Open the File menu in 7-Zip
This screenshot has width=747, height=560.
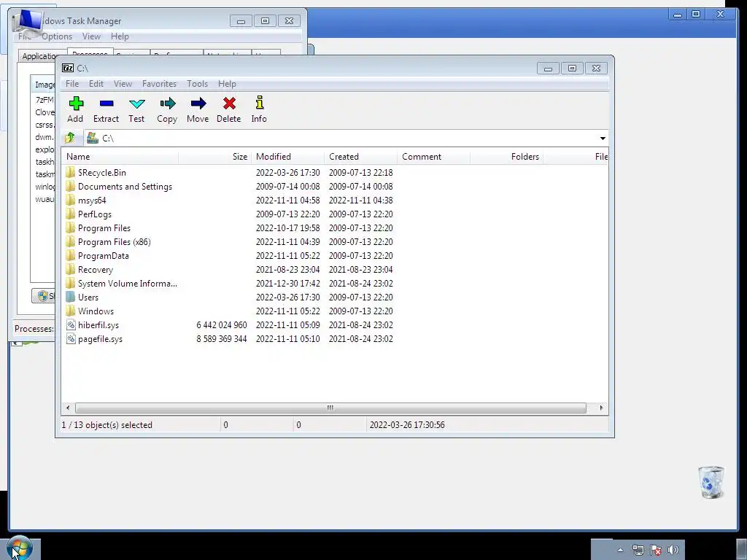72,84
